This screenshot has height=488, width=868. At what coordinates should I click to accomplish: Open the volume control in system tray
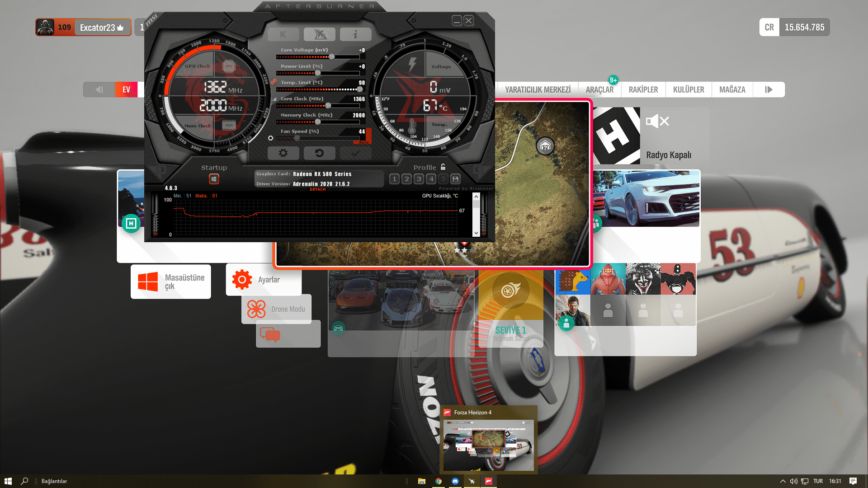click(x=794, y=481)
